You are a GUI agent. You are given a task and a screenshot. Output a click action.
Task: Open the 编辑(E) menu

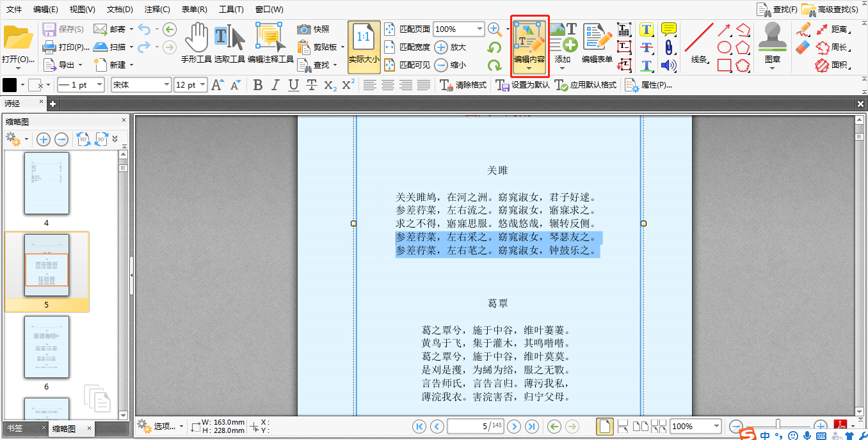click(x=45, y=10)
